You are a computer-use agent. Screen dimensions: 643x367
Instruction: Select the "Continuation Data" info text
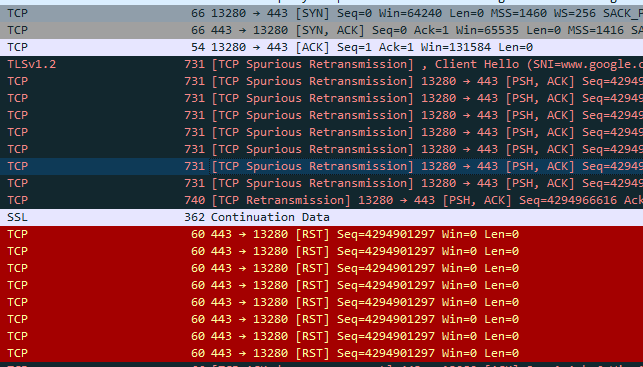[270, 217]
